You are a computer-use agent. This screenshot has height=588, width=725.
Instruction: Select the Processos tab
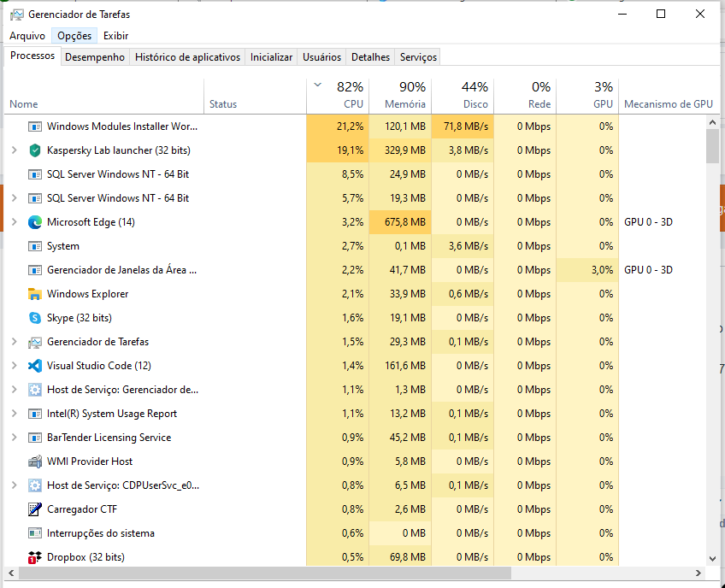(x=32, y=56)
